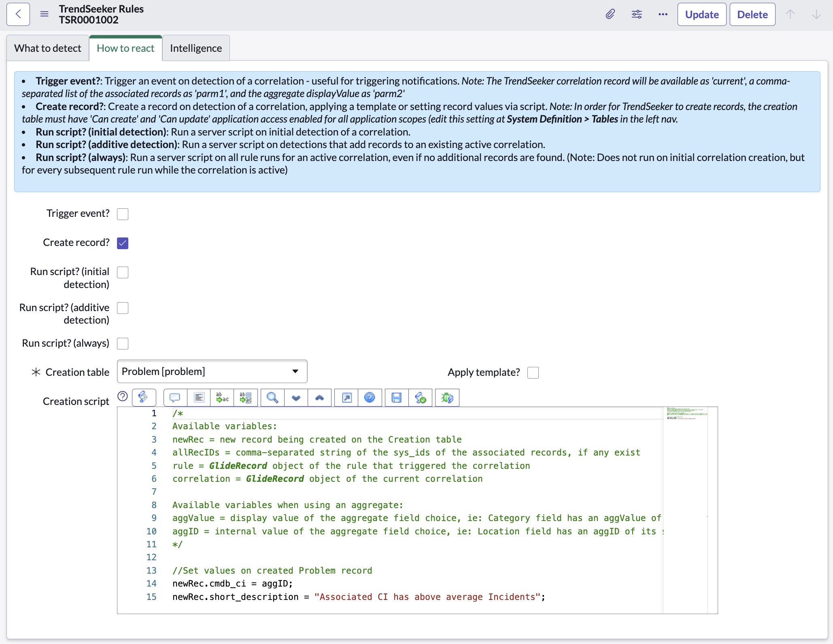Click find previous up chevron icon

320,398
